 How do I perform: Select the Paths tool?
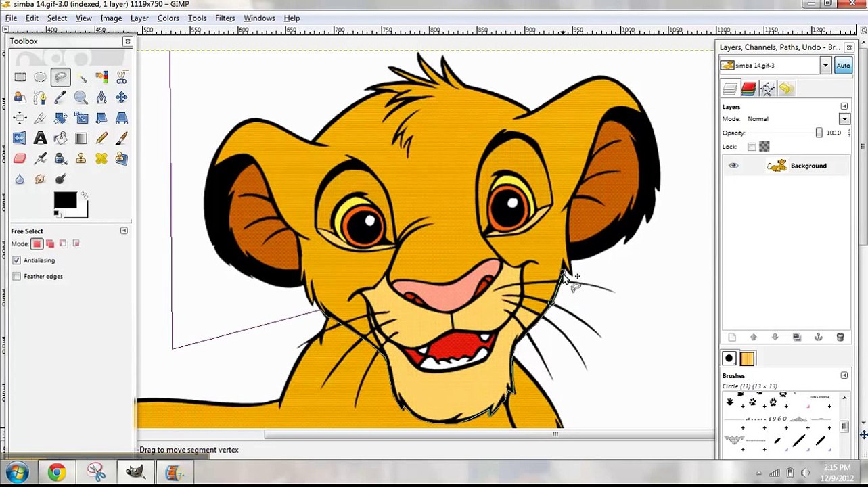tap(40, 98)
